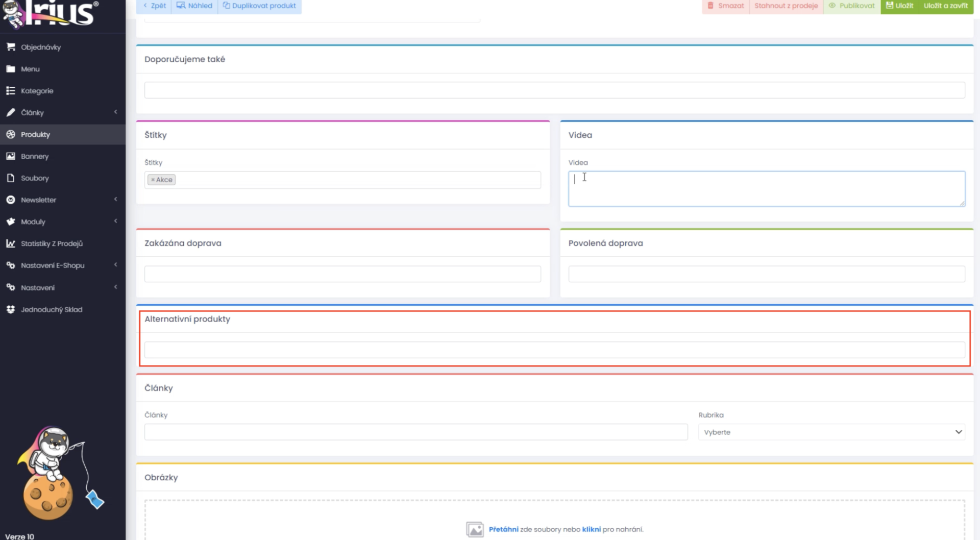Focus the Povolená doprava input field

click(767, 274)
